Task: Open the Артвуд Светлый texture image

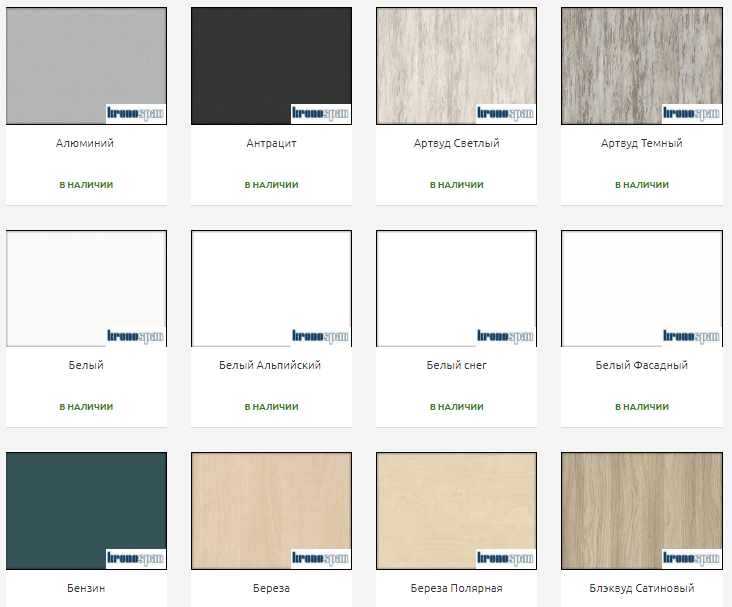Action: [456, 60]
